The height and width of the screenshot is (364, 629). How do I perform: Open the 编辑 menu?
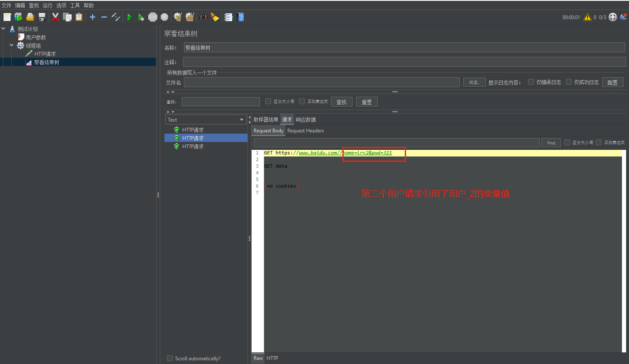coord(20,5)
